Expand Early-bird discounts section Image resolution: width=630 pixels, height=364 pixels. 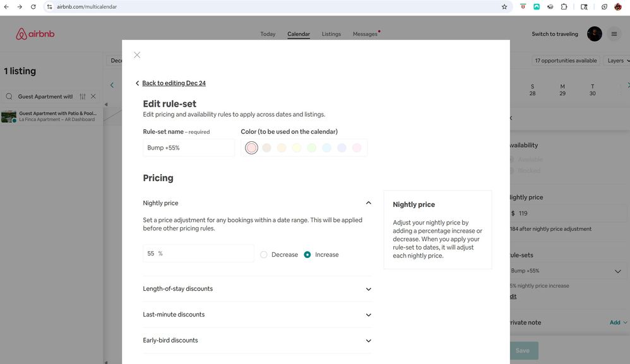pos(369,341)
